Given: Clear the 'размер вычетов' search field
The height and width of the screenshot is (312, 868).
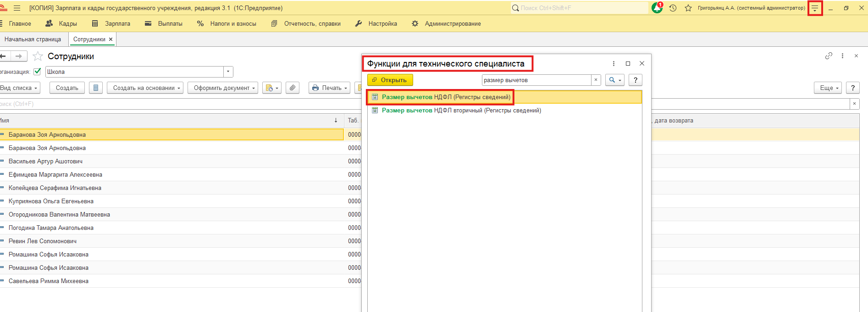Looking at the screenshot, I should click(596, 80).
